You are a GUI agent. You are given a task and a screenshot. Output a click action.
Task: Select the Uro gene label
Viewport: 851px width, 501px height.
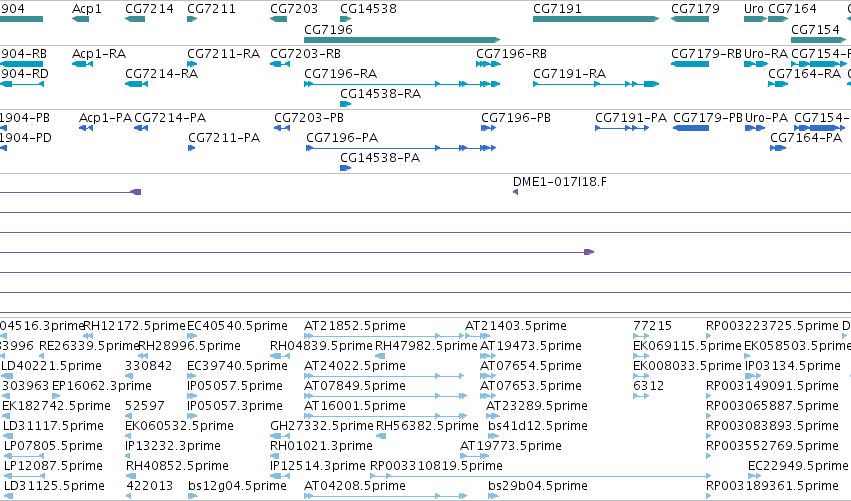pyautogui.click(x=754, y=9)
